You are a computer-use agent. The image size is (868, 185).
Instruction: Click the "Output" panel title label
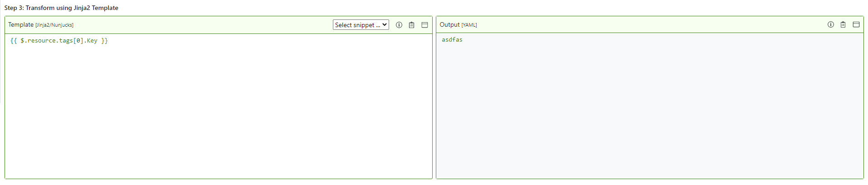coord(449,24)
